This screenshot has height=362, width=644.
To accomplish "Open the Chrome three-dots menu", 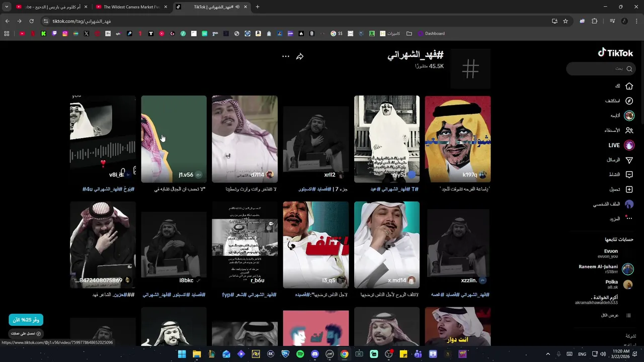I will tap(637, 21).
